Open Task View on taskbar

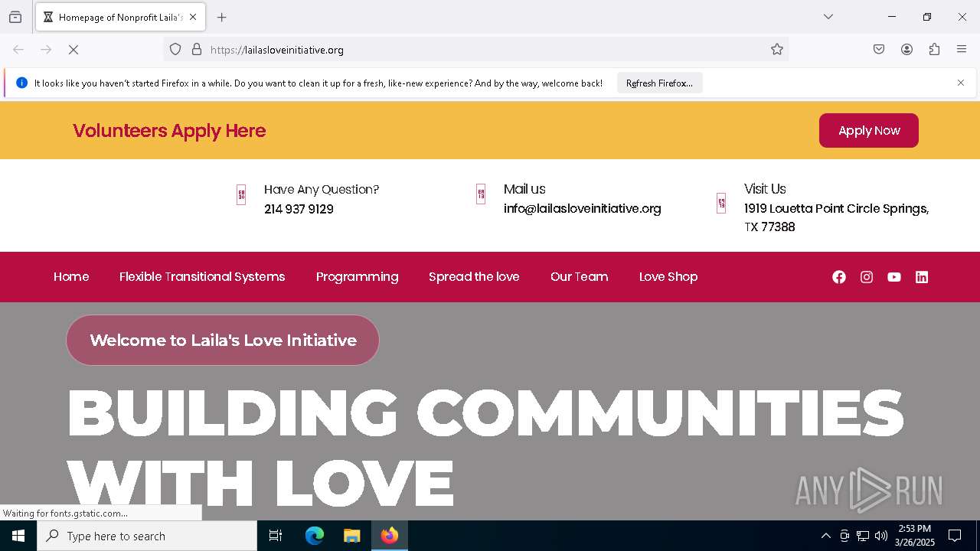tap(276, 536)
